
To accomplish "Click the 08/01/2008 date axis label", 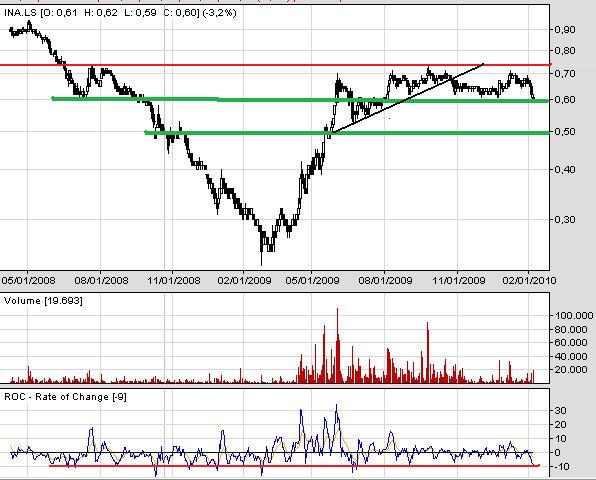I will [101, 280].
